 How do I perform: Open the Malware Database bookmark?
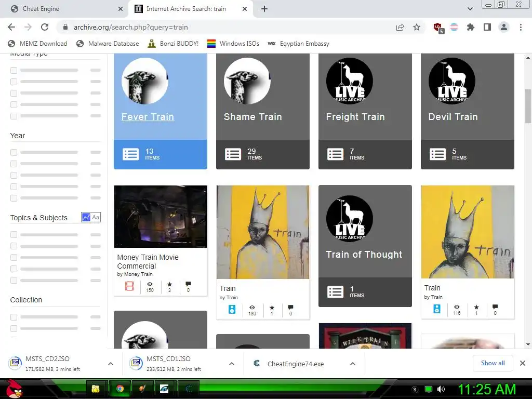108,44
